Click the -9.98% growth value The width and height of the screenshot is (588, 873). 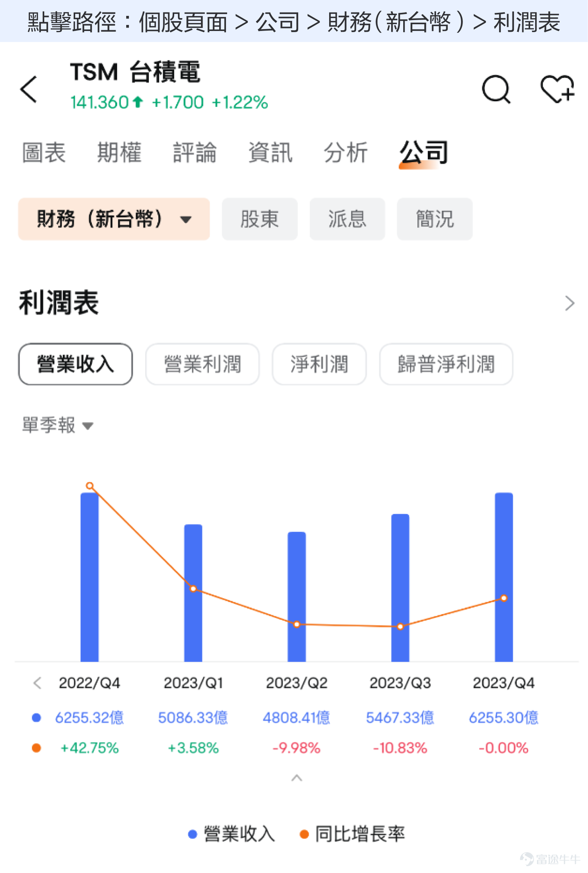pyautogui.click(x=297, y=748)
